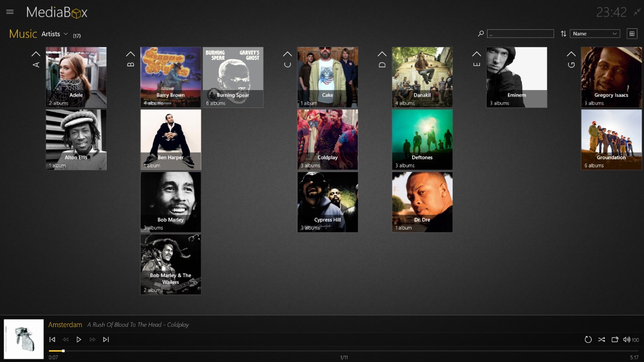Open Bob Marley & The Wailers tile

(x=171, y=264)
